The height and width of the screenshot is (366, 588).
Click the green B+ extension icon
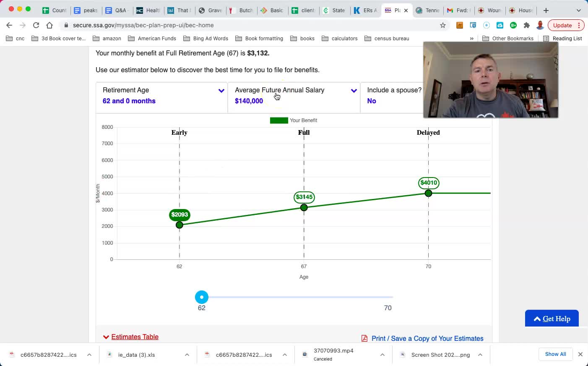click(x=513, y=25)
